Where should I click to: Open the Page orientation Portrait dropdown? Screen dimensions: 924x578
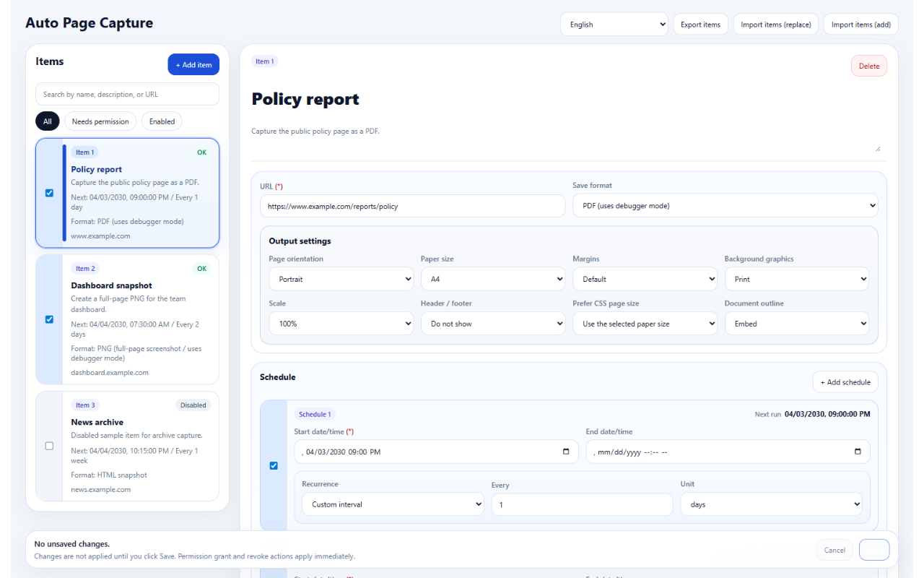341,279
